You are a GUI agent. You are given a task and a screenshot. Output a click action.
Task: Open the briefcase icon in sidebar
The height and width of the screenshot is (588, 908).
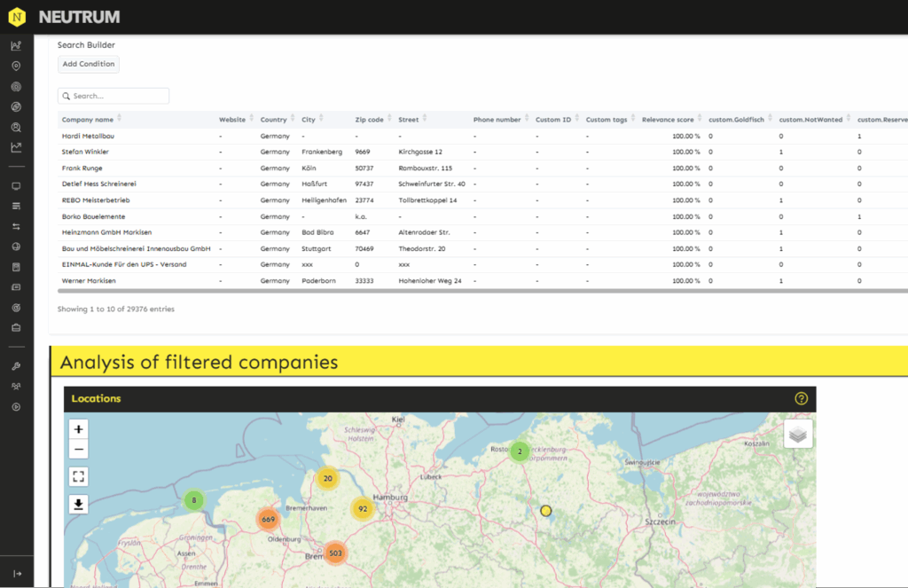pyautogui.click(x=16, y=327)
